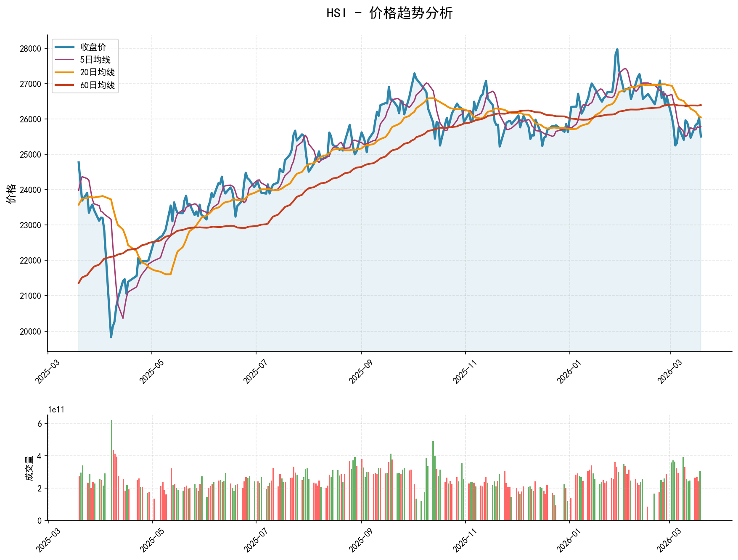Click the 1e11 scale label above the volume axis
The width and height of the screenshot is (738, 560).
(56, 409)
